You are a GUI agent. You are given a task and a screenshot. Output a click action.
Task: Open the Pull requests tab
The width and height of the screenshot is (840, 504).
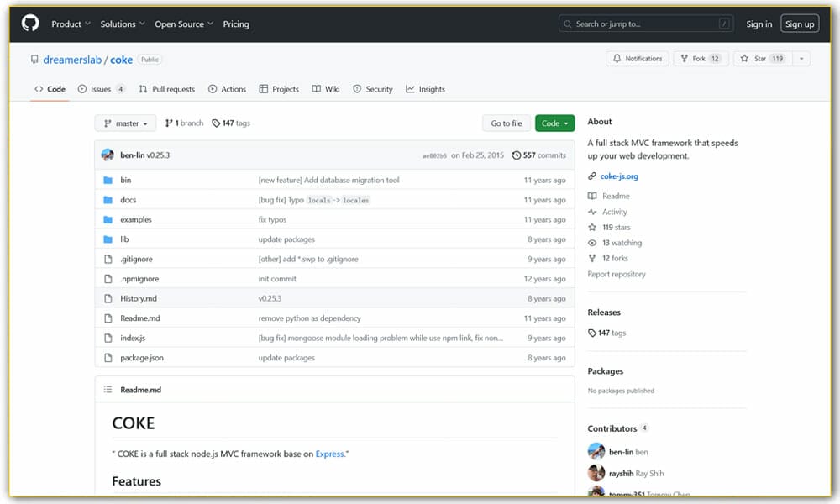pos(166,89)
